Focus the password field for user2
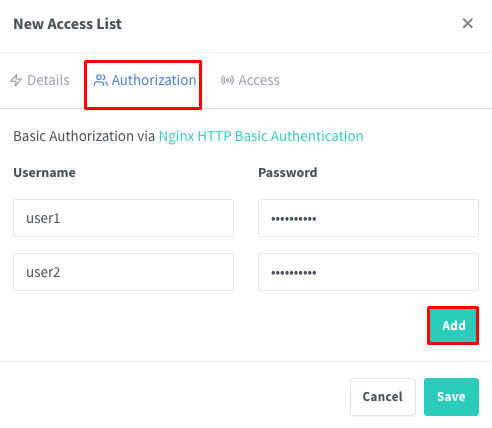The width and height of the screenshot is (492, 428). click(x=368, y=272)
